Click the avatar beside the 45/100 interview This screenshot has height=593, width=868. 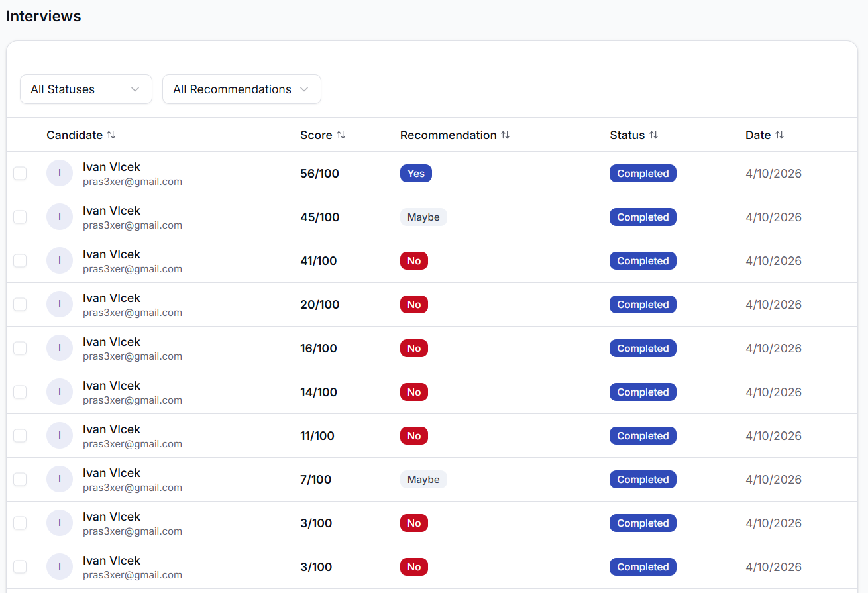[x=60, y=217]
